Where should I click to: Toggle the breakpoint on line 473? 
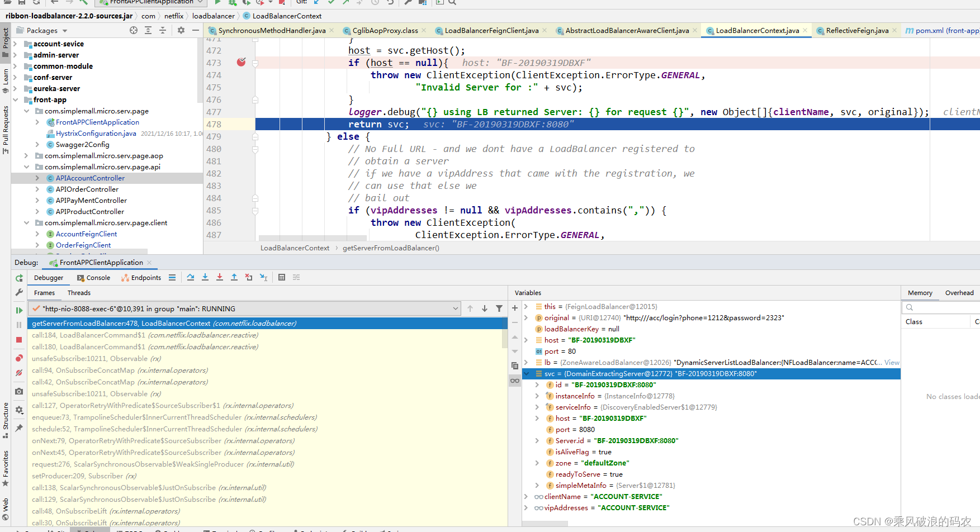click(240, 63)
